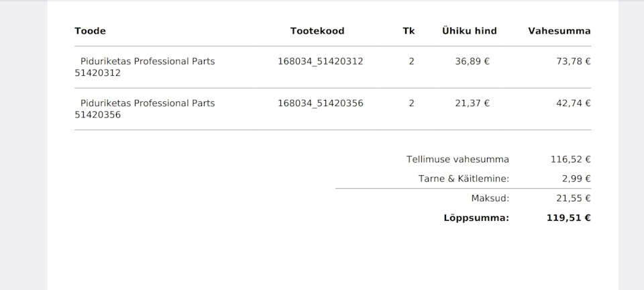Click unit price 21,37 €
The height and width of the screenshot is (290, 644).
472,103
